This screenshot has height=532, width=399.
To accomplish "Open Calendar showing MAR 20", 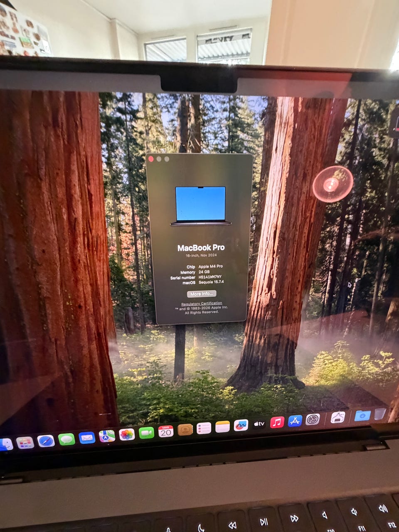I will tap(166, 431).
